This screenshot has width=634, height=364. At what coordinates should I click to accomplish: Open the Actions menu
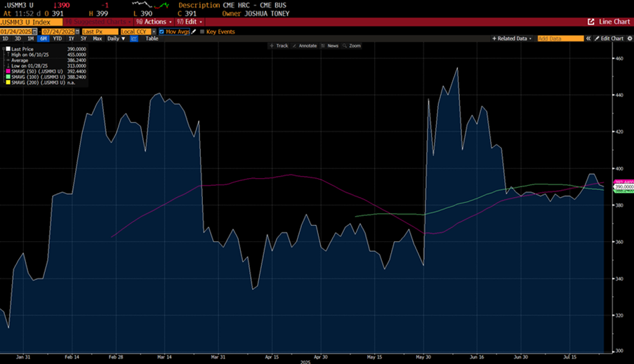coord(153,22)
